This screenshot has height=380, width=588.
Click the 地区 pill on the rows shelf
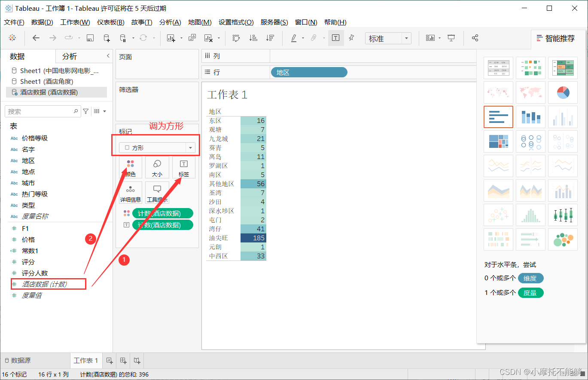point(309,72)
